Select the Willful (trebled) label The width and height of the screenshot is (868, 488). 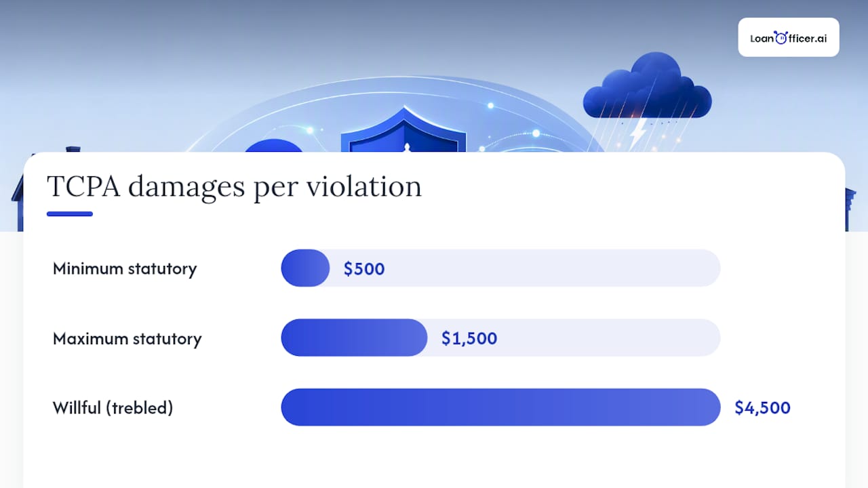113,408
